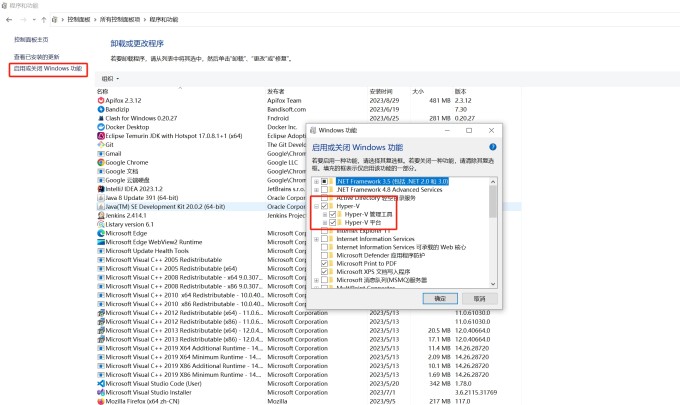Click the feature list scroll-up arrow

tap(493, 182)
